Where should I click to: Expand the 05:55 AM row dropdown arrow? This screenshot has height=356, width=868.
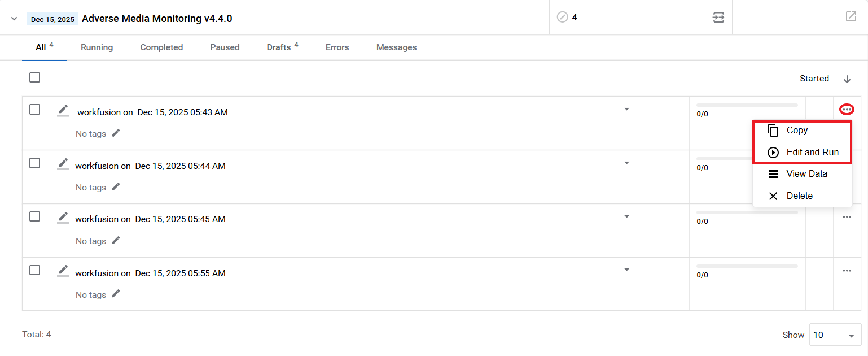pos(626,270)
